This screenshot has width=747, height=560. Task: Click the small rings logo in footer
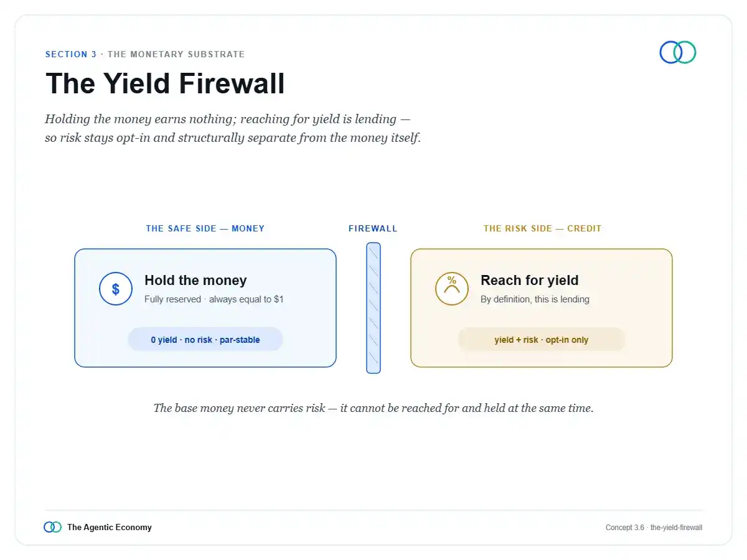point(53,527)
